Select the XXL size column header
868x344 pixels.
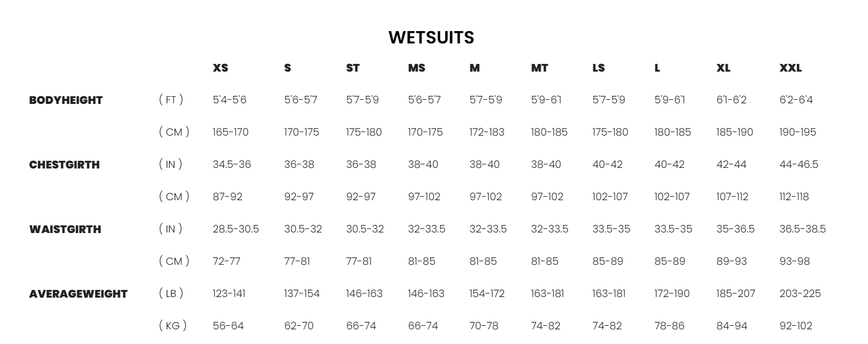pyautogui.click(x=790, y=68)
